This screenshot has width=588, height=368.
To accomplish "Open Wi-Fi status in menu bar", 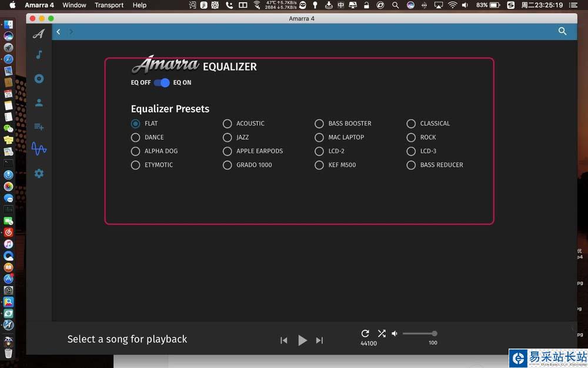I will tap(453, 5).
